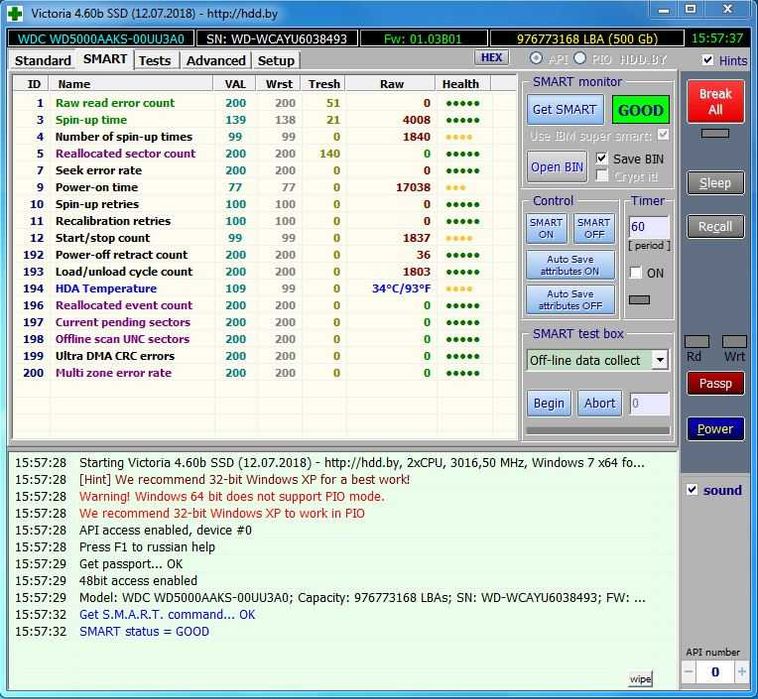The image size is (758, 699).
Task: Select the Reallocated sector count row
Action: point(264,154)
